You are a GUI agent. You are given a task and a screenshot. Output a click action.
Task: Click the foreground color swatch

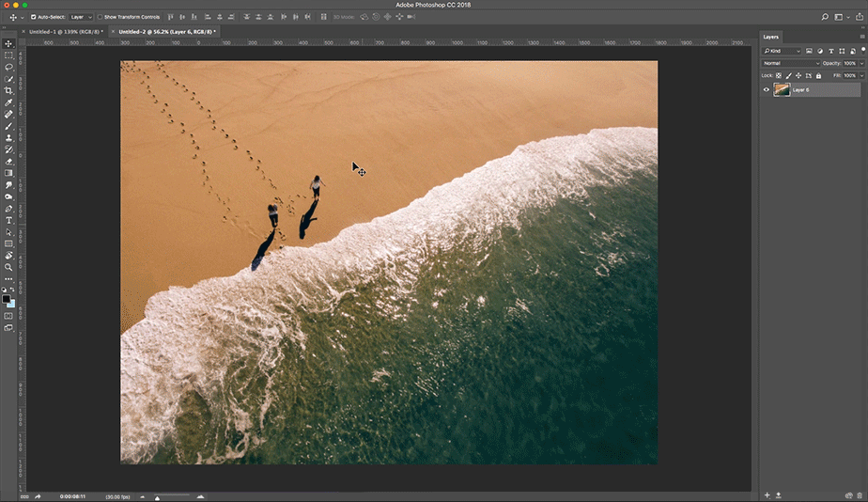tap(6, 299)
